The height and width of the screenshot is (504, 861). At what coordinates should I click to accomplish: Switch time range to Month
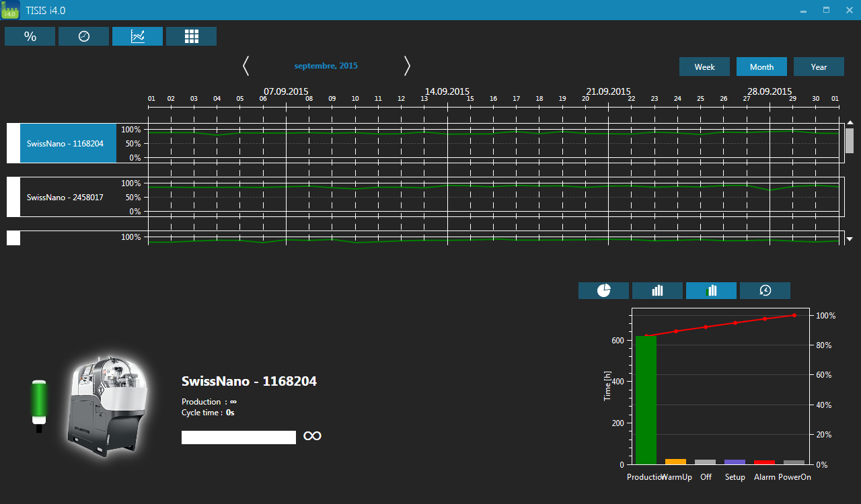[761, 67]
